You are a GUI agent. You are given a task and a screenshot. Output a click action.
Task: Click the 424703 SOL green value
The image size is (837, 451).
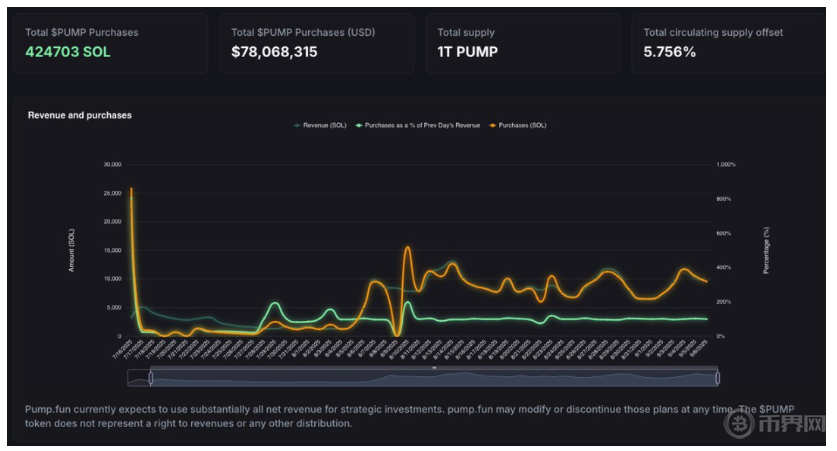68,52
